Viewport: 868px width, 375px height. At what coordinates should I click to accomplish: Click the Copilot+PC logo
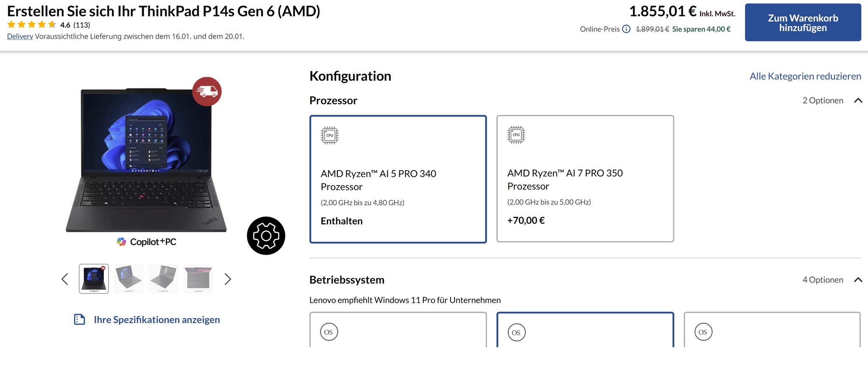click(x=147, y=242)
